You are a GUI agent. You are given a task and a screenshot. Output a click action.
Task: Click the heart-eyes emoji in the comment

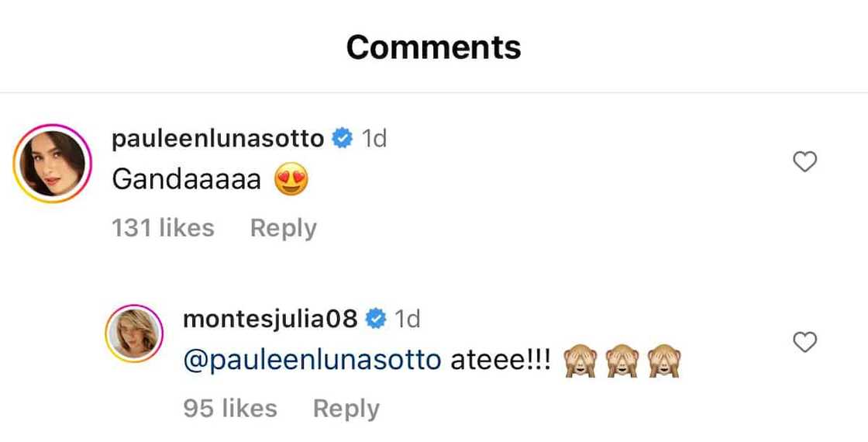tap(291, 181)
